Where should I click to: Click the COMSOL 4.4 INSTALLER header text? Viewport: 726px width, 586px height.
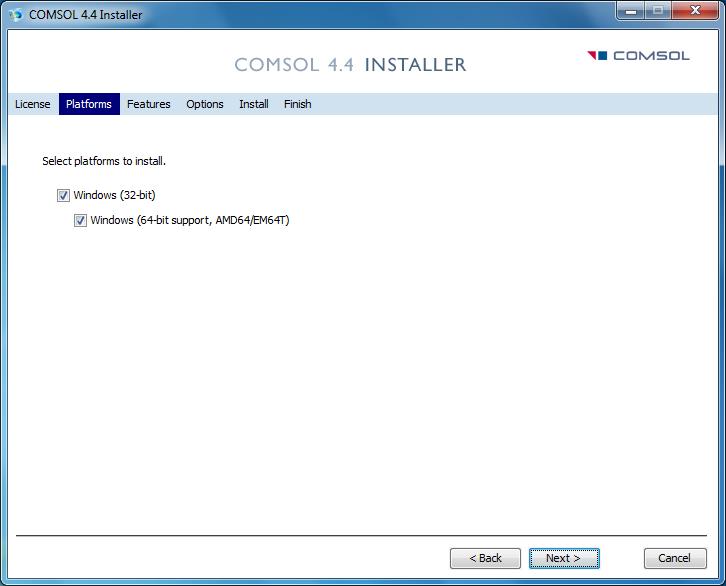point(350,65)
